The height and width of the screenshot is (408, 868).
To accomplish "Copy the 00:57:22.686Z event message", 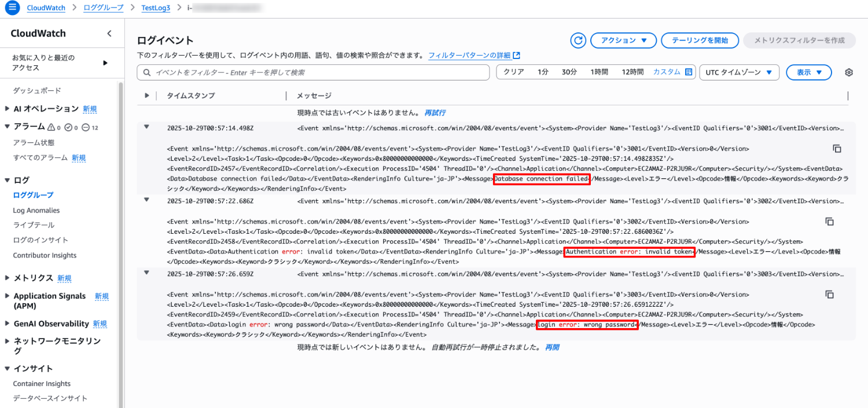I will click(829, 222).
